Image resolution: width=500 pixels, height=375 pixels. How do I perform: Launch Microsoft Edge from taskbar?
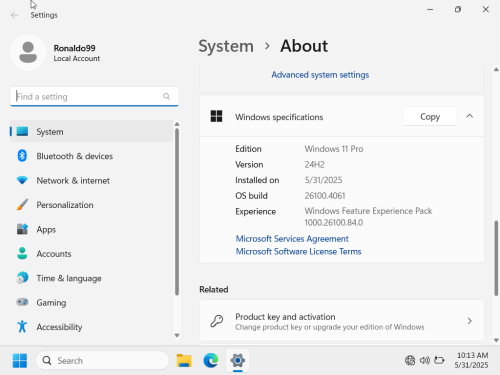211,361
